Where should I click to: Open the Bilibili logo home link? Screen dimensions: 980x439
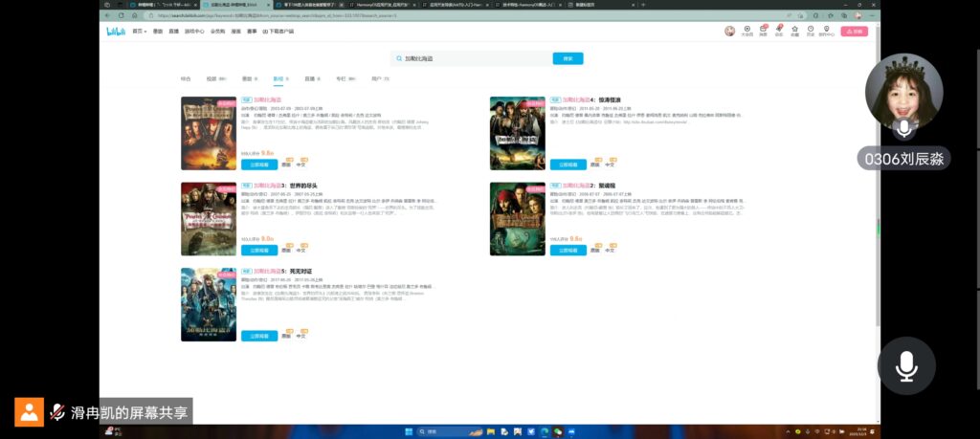pos(116,32)
